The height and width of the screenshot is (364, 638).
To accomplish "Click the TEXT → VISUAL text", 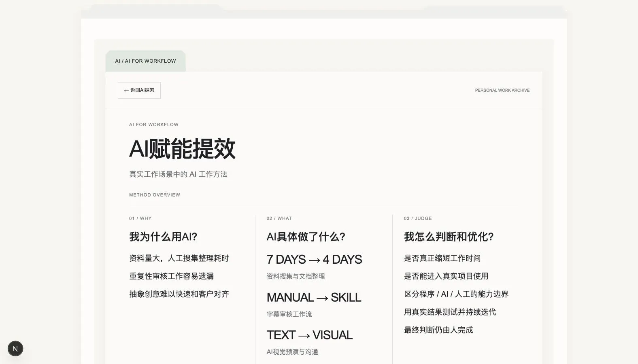I will pos(309,335).
